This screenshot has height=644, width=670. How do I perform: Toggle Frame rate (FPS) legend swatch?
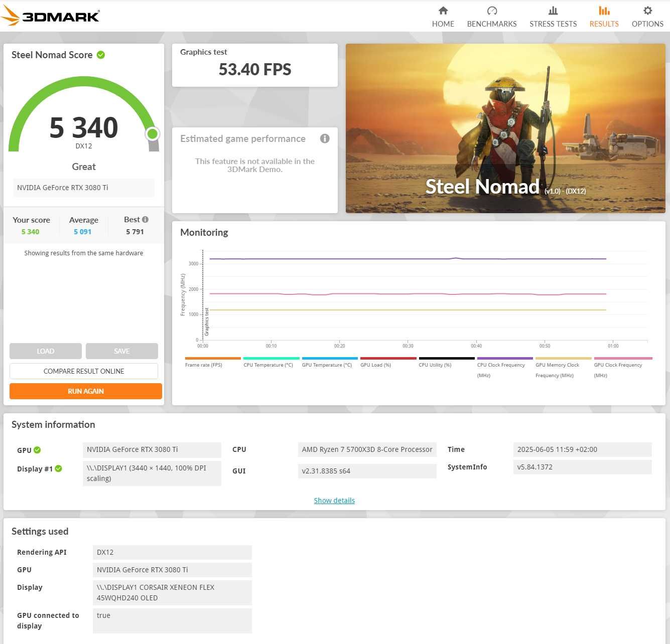tap(213, 358)
